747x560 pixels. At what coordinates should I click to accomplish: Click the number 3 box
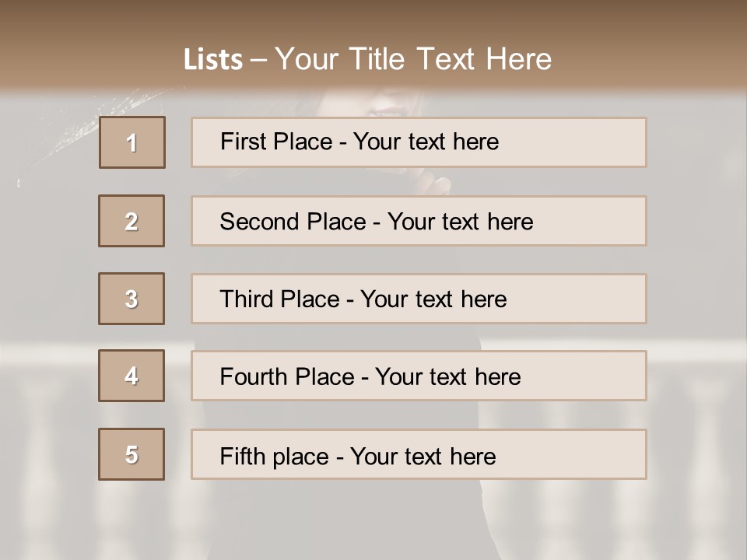tap(132, 299)
